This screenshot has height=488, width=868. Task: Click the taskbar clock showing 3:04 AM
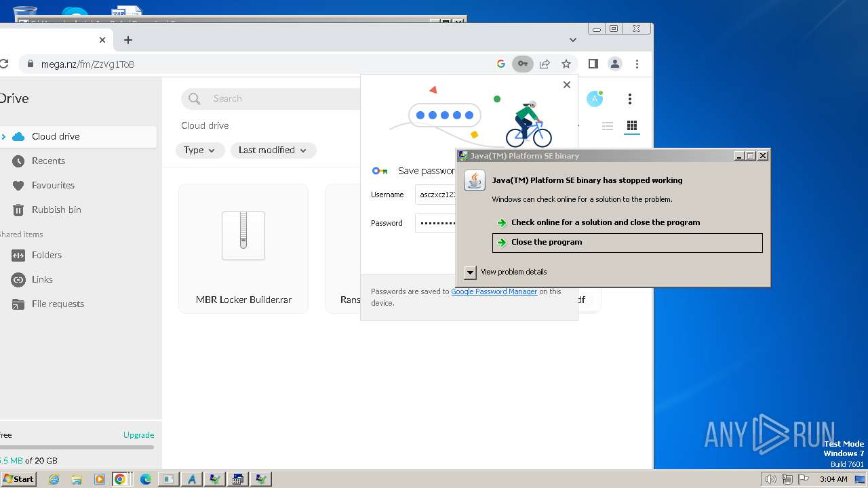click(x=833, y=479)
